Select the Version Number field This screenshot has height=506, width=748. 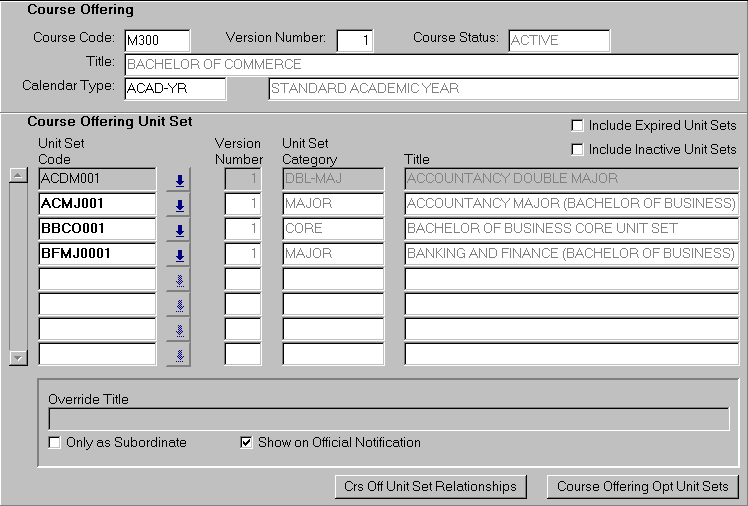354,41
